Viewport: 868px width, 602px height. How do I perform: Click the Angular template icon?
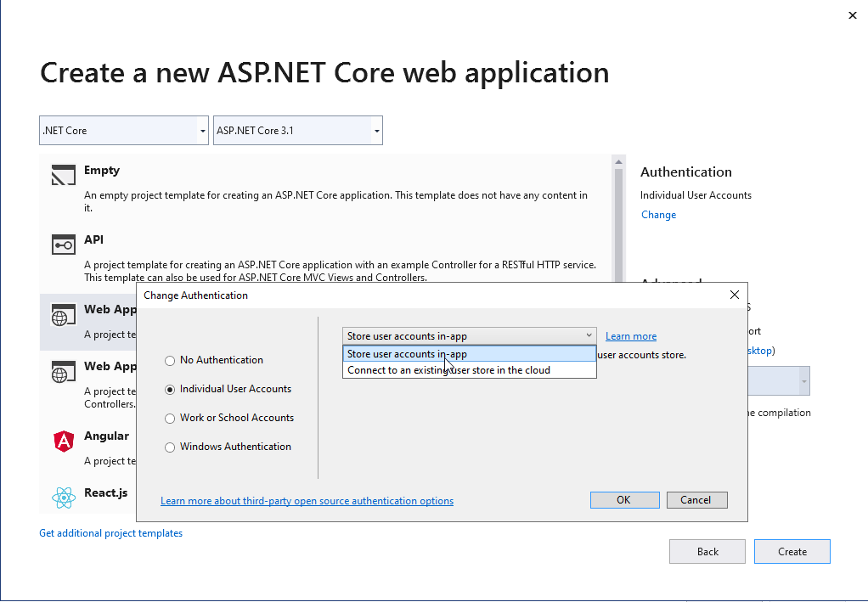[65, 441]
